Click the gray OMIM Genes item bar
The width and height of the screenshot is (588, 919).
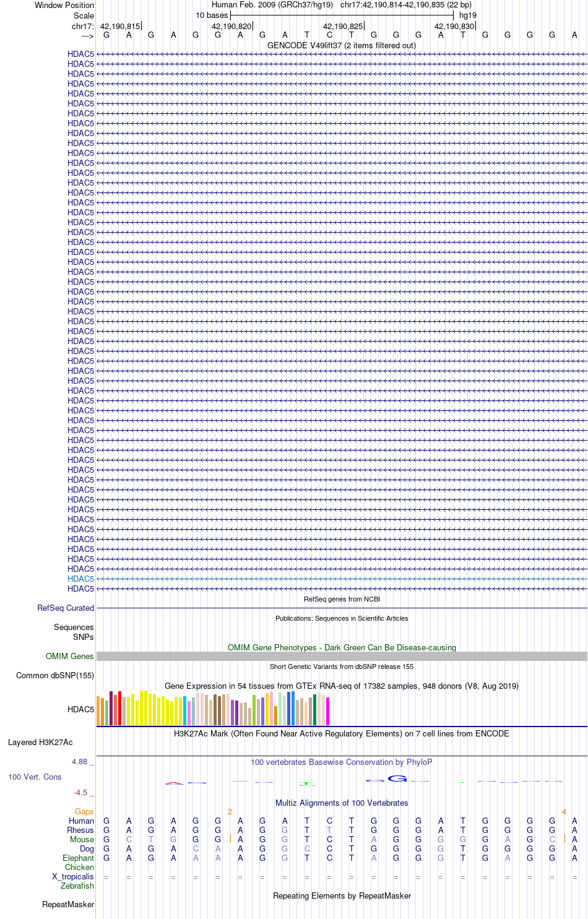[x=342, y=656]
